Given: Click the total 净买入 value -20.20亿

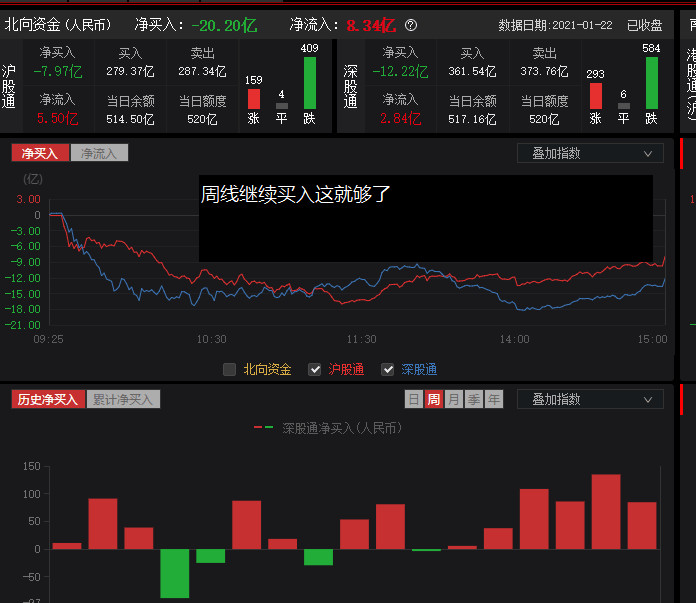Looking at the screenshot, I should coord(225,25).
